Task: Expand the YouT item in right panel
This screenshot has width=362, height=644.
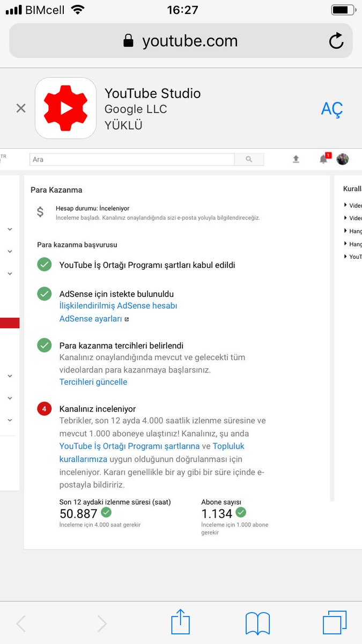Action: pyautogui.click(x=353, y=257)
